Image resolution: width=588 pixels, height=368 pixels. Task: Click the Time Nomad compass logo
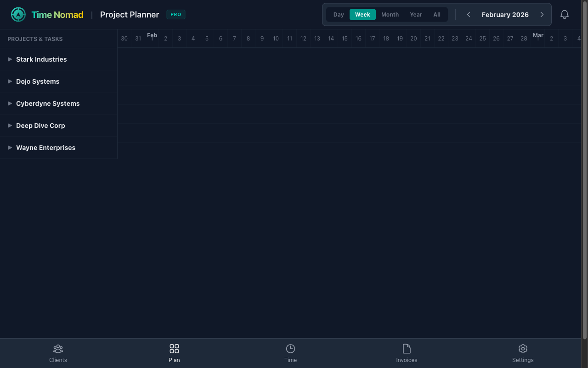(18, 15)
